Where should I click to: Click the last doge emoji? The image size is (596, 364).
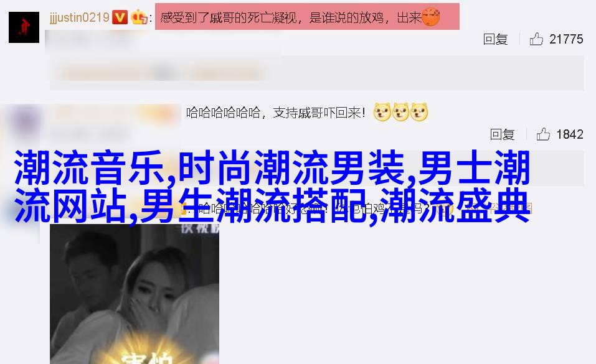[419, 113]
